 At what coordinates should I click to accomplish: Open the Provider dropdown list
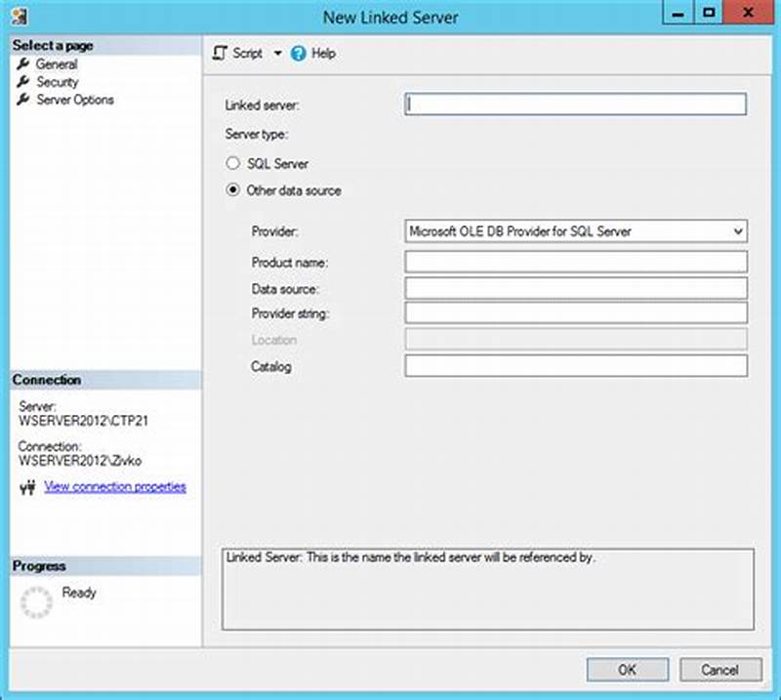pyautogui.click(x=739, y=231)
